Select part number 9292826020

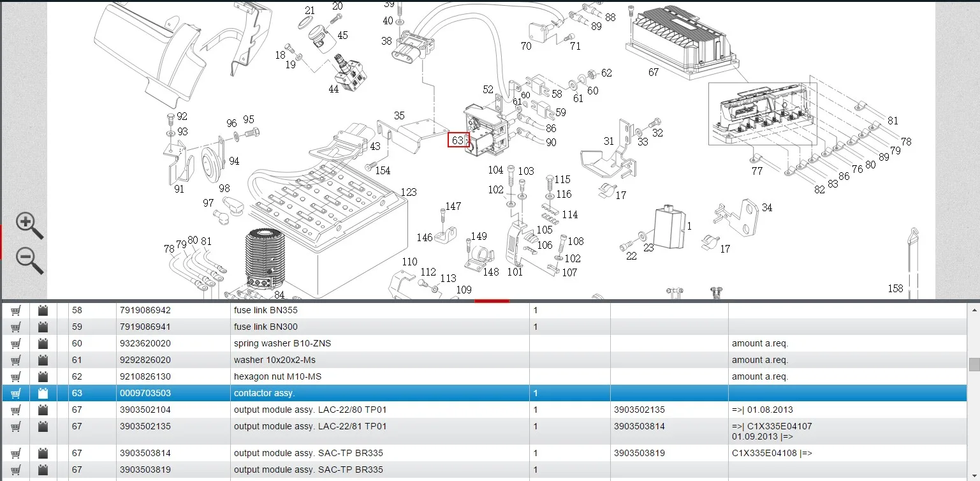pyautogui.click(x=145, y=360)
